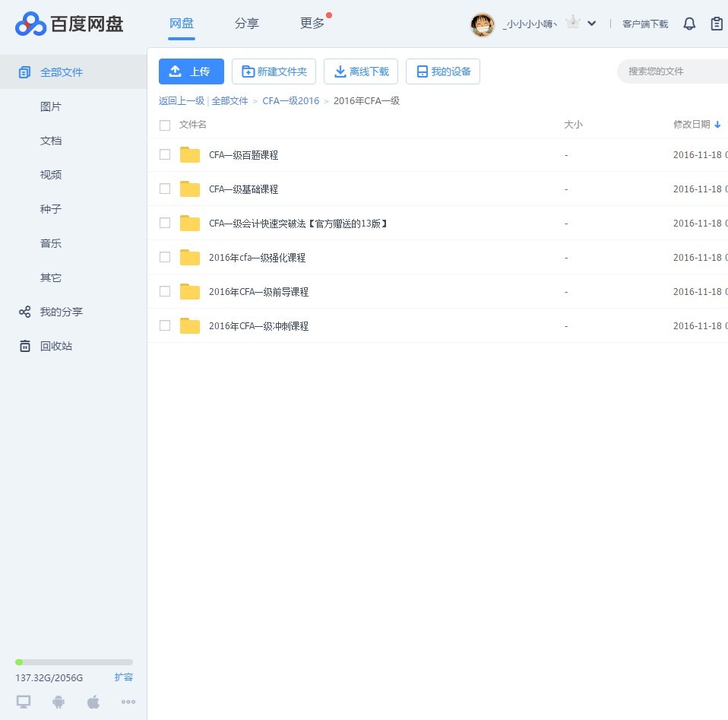Open the 更多 tab

[312, 24]
